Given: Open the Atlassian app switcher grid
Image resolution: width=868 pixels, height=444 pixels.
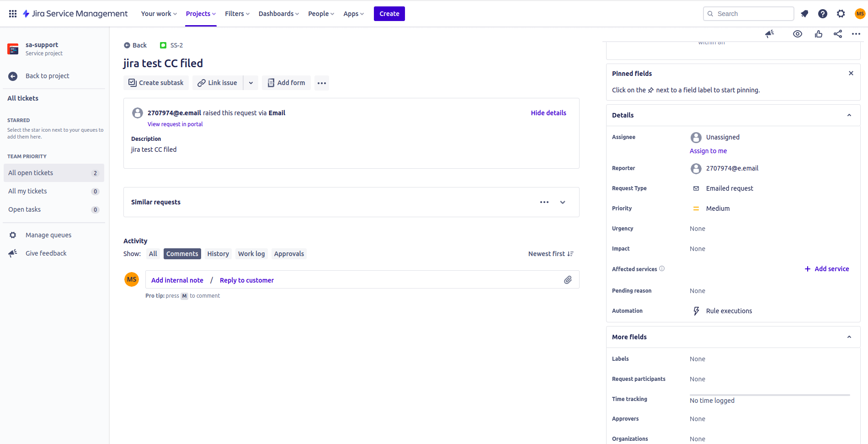Looking at the screenshot, I should pos(12,13).
